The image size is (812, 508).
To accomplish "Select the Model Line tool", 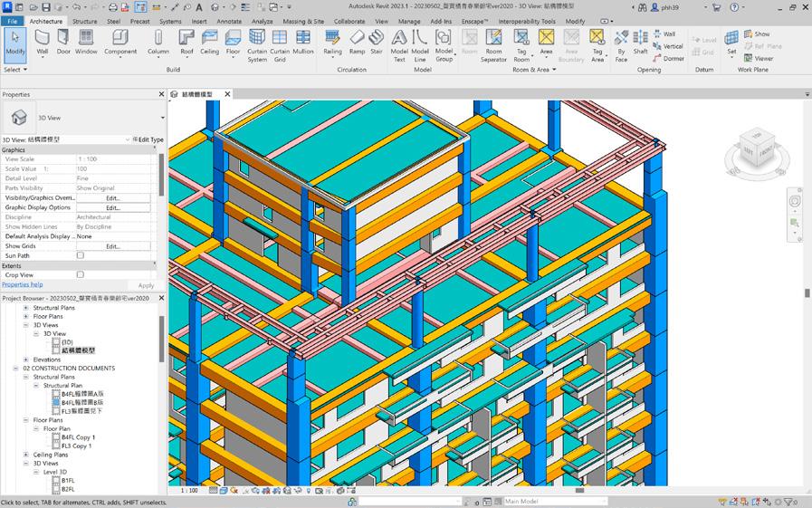I will click(x=420, y=45).
